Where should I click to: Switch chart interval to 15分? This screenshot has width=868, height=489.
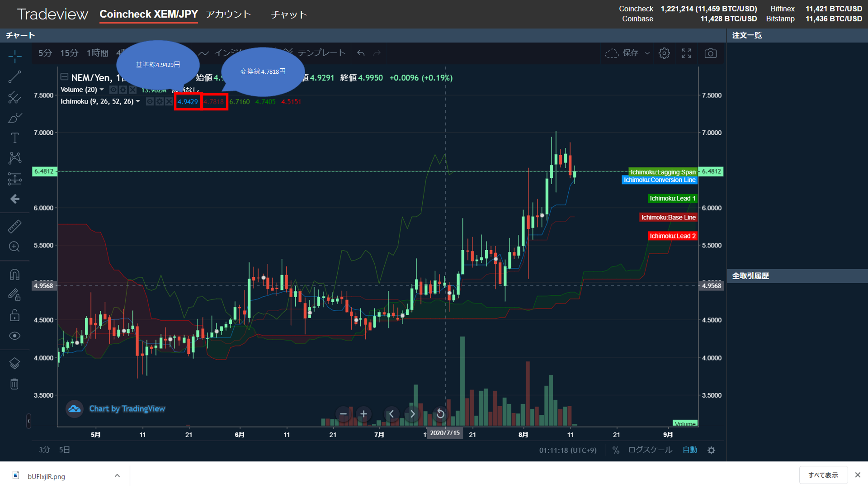[x=69, y=53]
